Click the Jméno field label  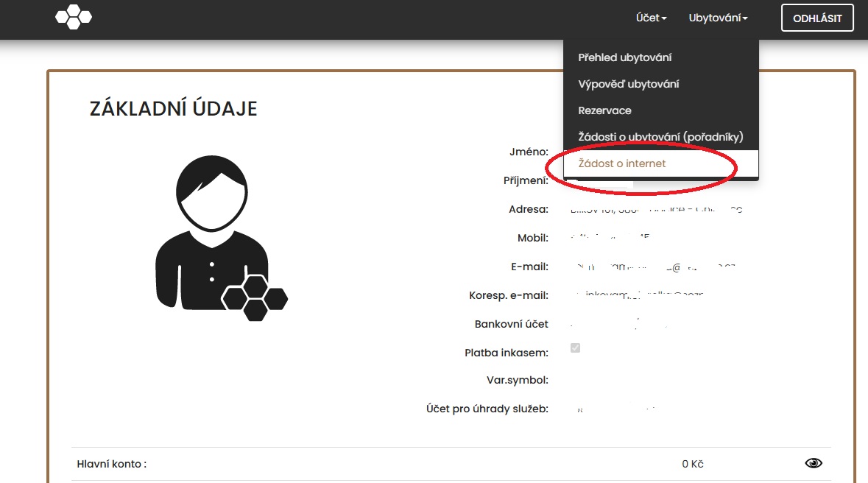tap(529, 152)
